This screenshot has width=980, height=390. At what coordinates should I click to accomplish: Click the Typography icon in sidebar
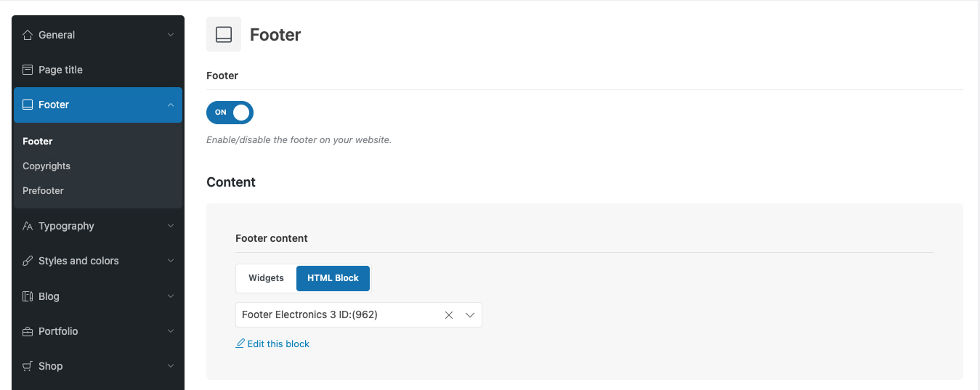click(28, 226)
